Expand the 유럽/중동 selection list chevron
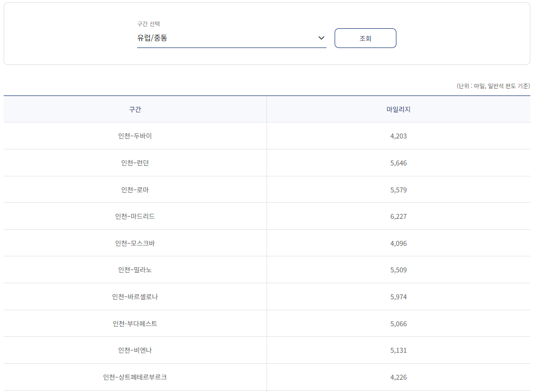 click(x=320, y=38)
